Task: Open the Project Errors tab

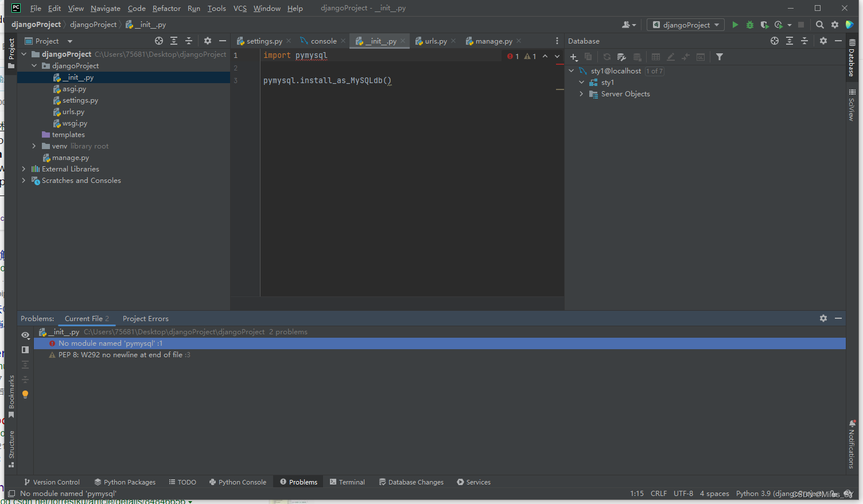Action: (146, 318)
